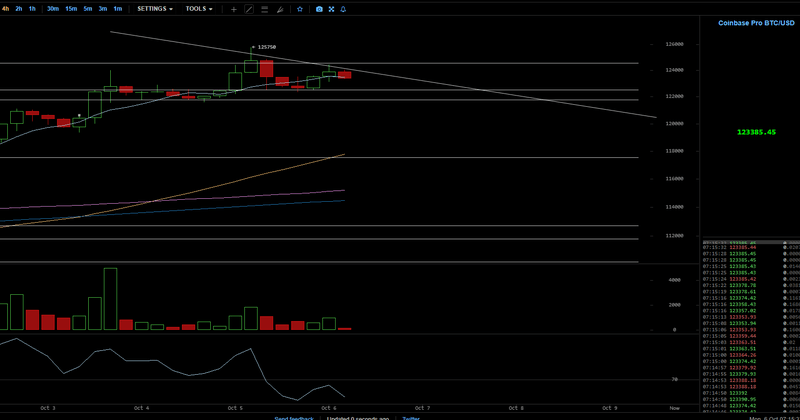Switch to the 1h timeframe
Image resolution: width=800 pixels, height=420 pixels.
click(x=32, y=9)
